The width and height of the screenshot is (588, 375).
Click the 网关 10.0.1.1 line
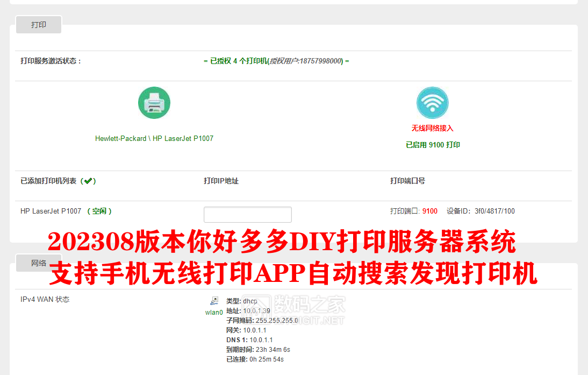pos(246,330)
